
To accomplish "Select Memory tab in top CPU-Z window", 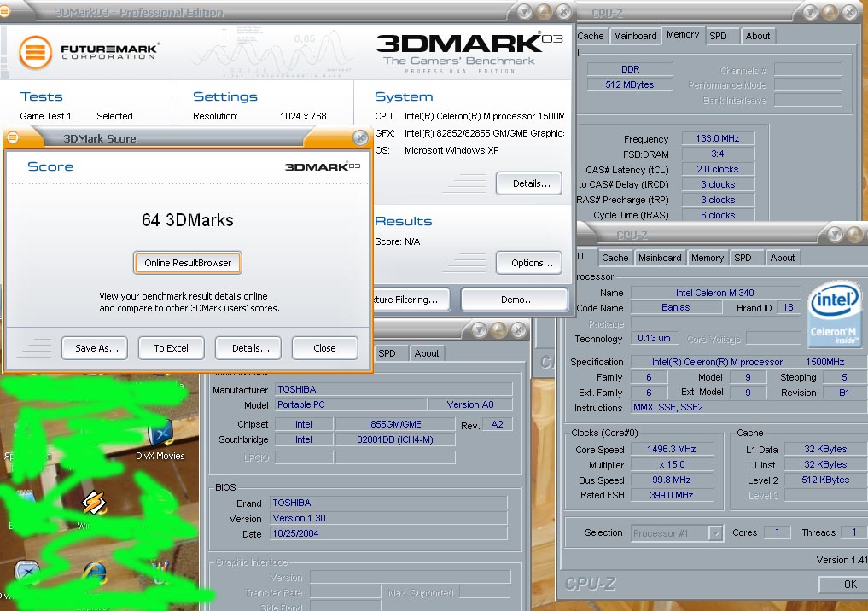I will pos(683,35).
